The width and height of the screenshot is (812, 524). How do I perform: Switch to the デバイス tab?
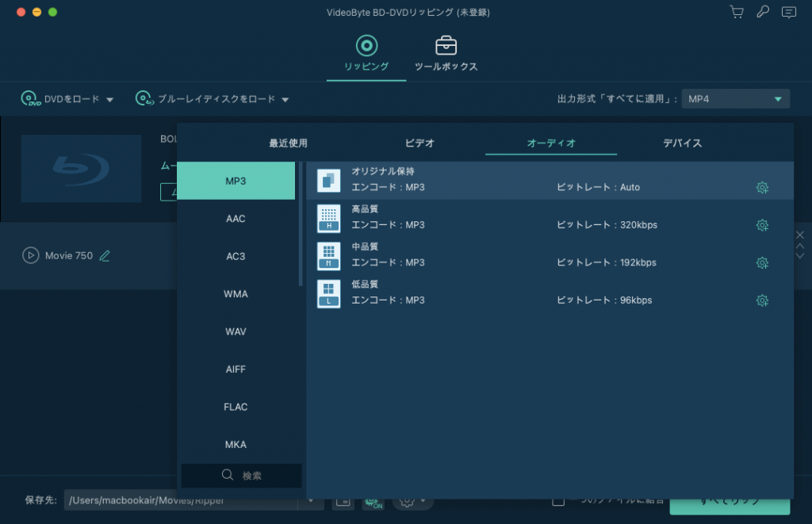coord(682,143)
